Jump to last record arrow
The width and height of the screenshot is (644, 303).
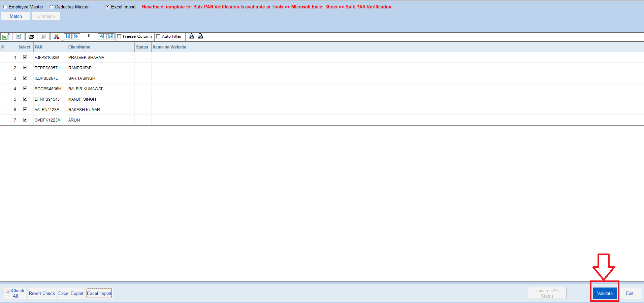(110, 36)
